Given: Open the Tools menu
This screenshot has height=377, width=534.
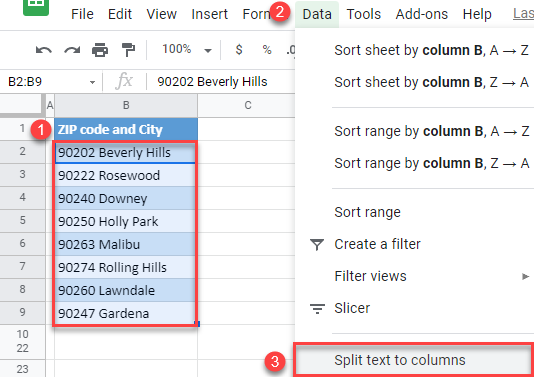Looking at the screenshot, I should click(364, 14).
